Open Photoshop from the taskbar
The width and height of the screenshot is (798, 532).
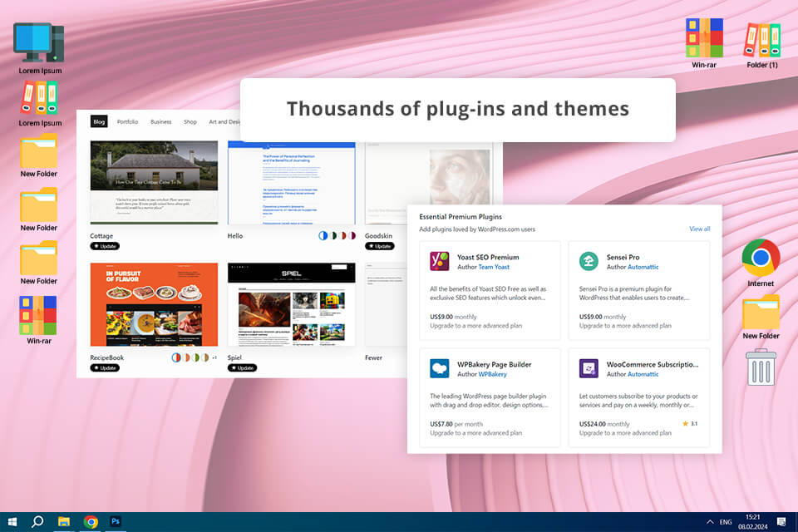pos(116,521)
